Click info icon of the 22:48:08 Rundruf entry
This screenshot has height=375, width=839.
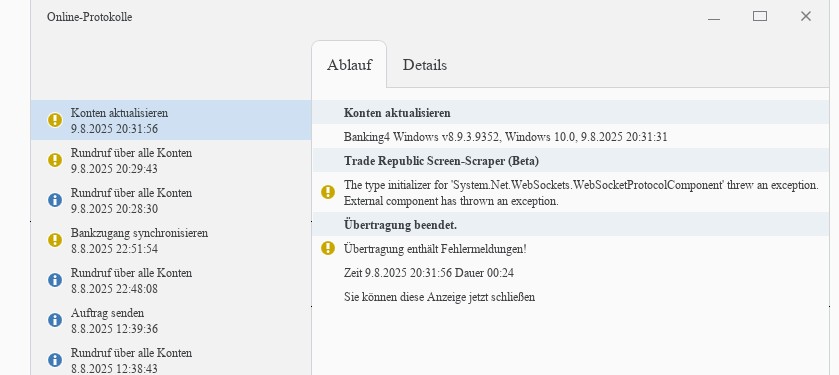click(55, 280)
